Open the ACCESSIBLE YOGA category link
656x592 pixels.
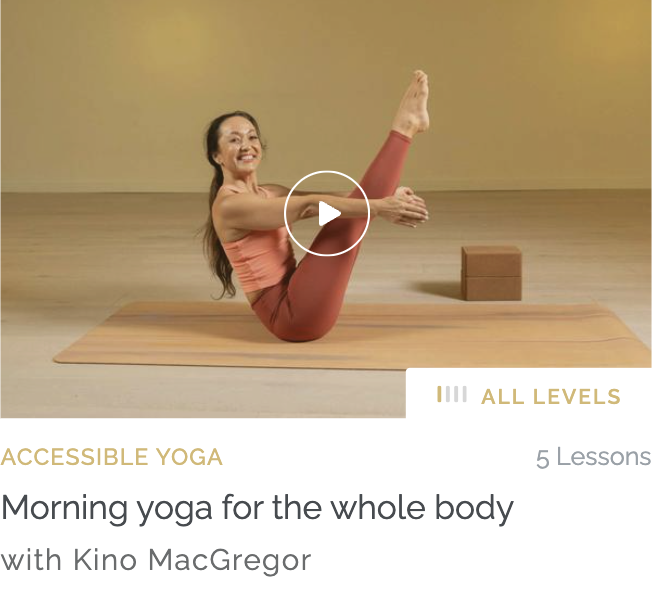coord(111,457)
